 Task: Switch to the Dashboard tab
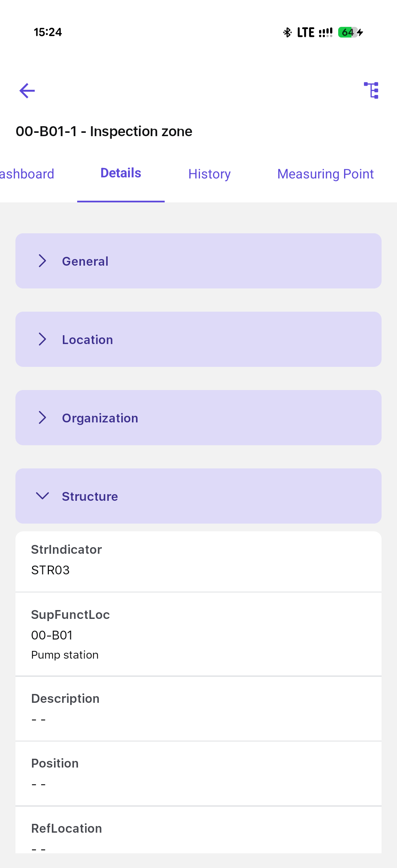pos(26,174)
